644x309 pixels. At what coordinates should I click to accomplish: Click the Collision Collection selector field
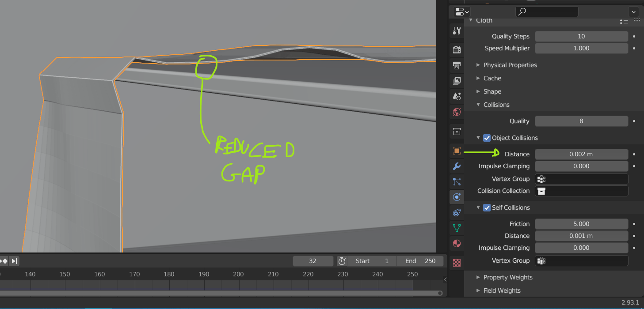(581, 191)
